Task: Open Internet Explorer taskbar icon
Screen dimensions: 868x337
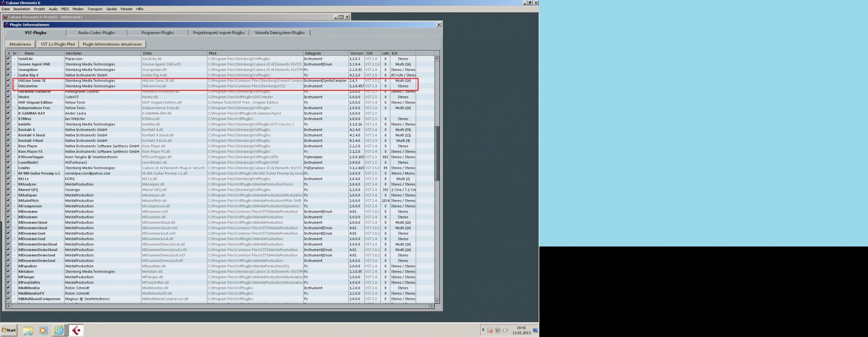Action: (59, 330)
